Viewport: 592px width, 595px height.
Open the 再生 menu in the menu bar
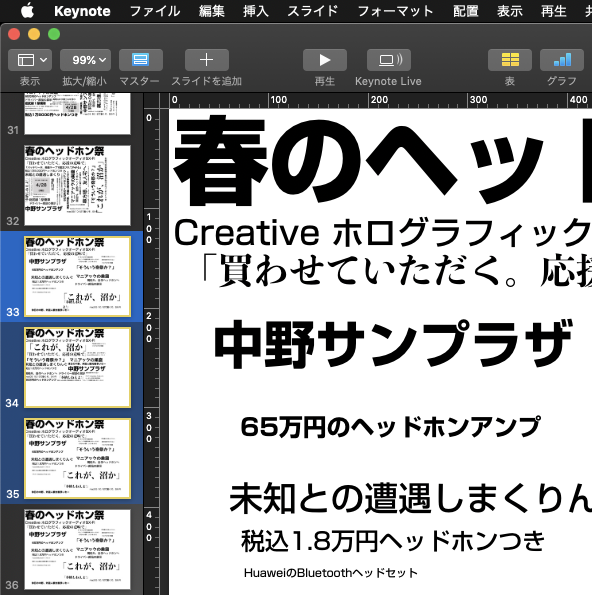click(554, 11)
